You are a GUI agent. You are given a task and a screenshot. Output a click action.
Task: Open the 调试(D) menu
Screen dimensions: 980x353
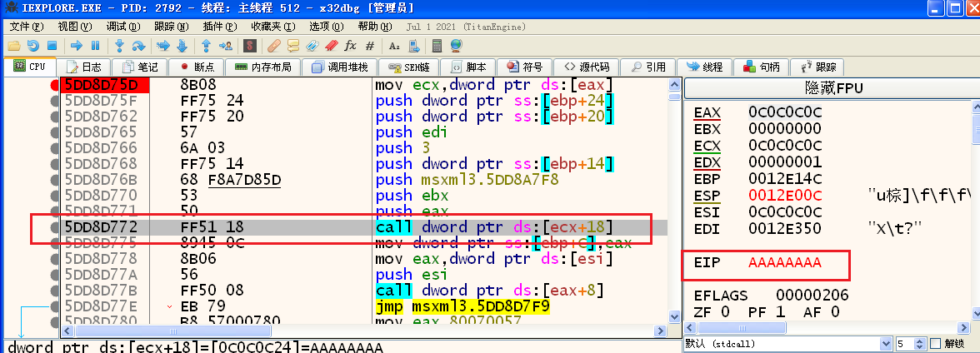[99, 27]
